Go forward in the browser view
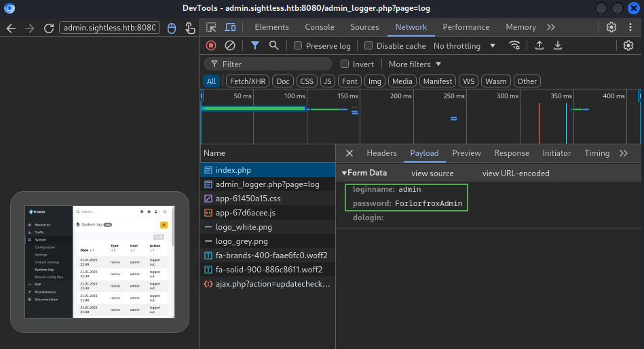Viewport: 644px width, 349px height. [30, 28]
